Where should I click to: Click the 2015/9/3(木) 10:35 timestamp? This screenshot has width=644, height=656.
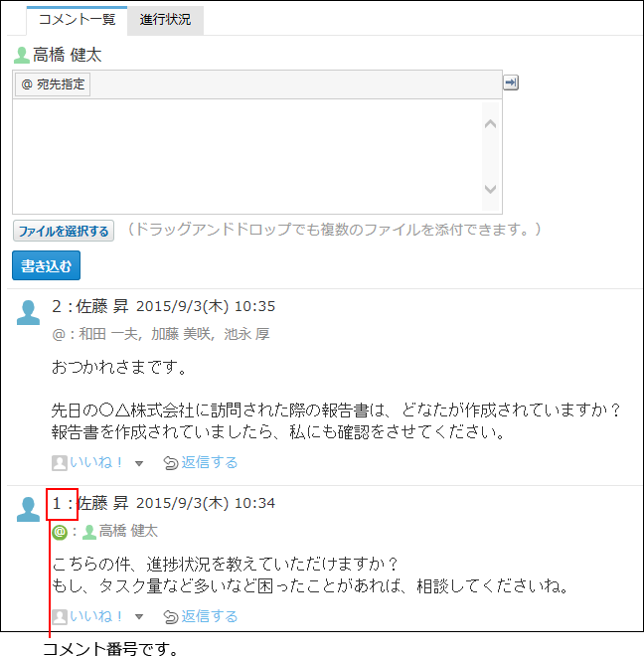click(x=206, y=307)
